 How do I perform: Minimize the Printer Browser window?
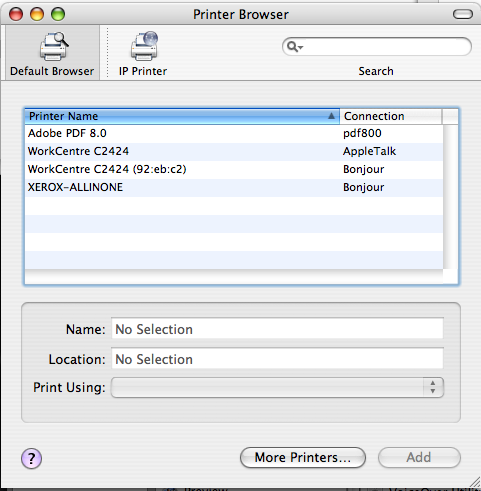[37, 14]
